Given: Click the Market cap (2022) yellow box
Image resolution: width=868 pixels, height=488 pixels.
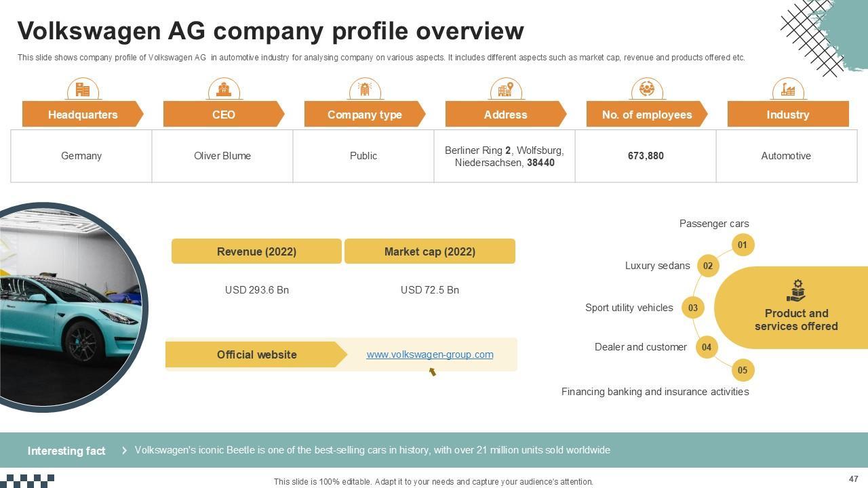Looking at the screenshot, I should [430, 251].
